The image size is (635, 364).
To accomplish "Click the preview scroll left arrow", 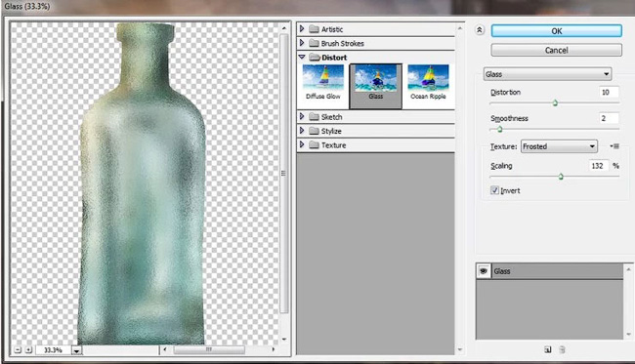I will (164, 349).
